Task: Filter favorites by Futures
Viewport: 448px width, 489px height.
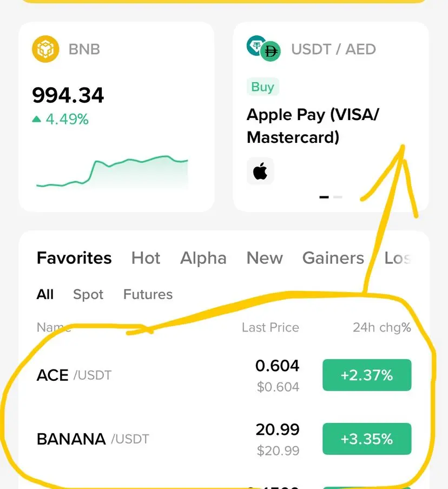Action: [x=148, y=294]
